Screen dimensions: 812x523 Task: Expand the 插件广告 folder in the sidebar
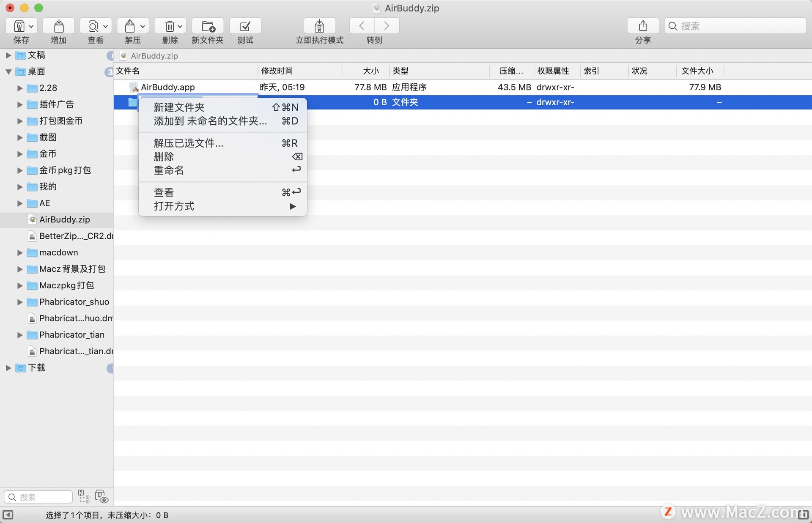[x=19, y=104]
